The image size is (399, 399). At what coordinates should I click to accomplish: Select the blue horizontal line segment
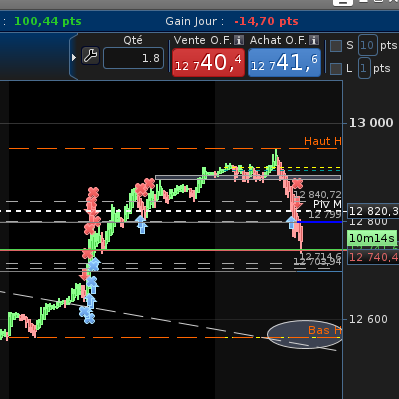tap(320, 222)
